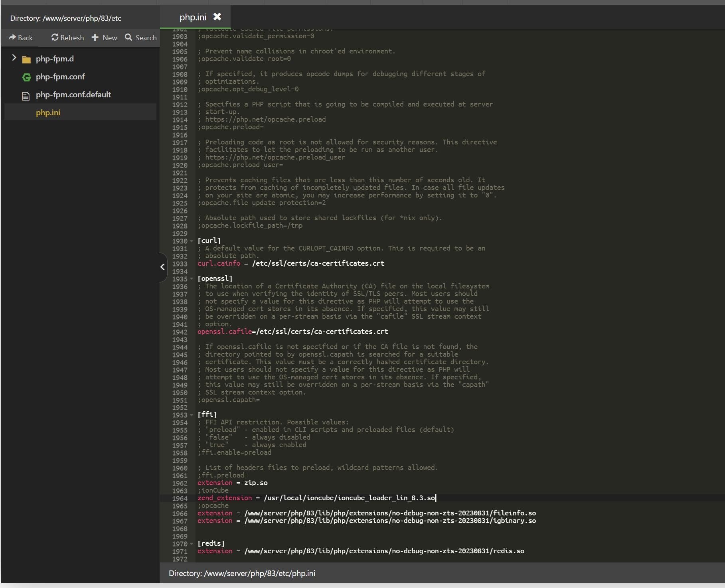Click the php-fpm.d folder icon
The width and height of the screenshot is (725, 588).
click(26, 59)
